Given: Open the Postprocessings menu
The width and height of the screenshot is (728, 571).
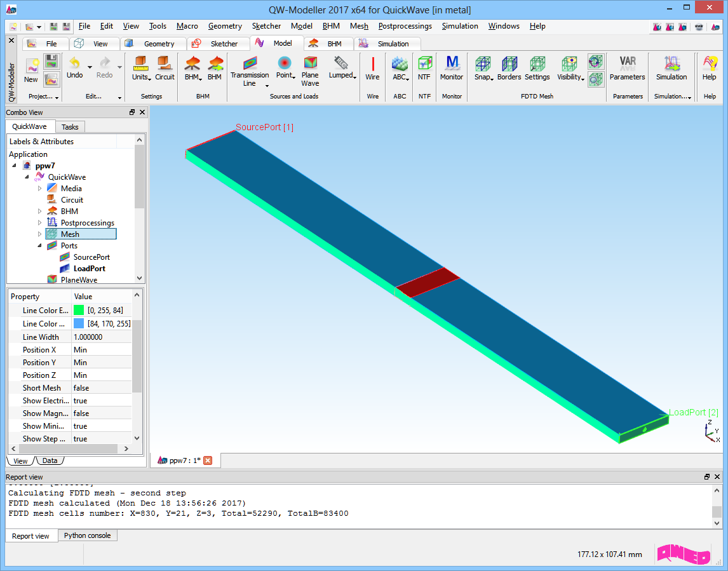Looking at the screenshot, I should pos(405,26).
